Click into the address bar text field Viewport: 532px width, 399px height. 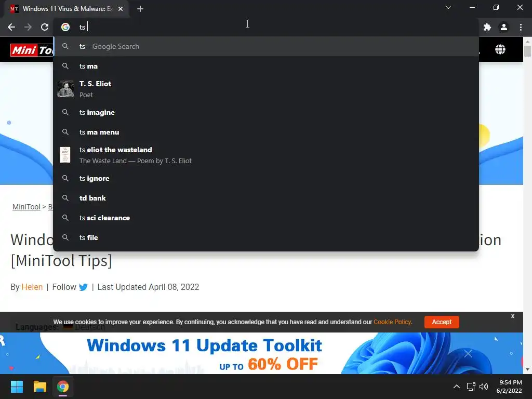coord(266,27)
